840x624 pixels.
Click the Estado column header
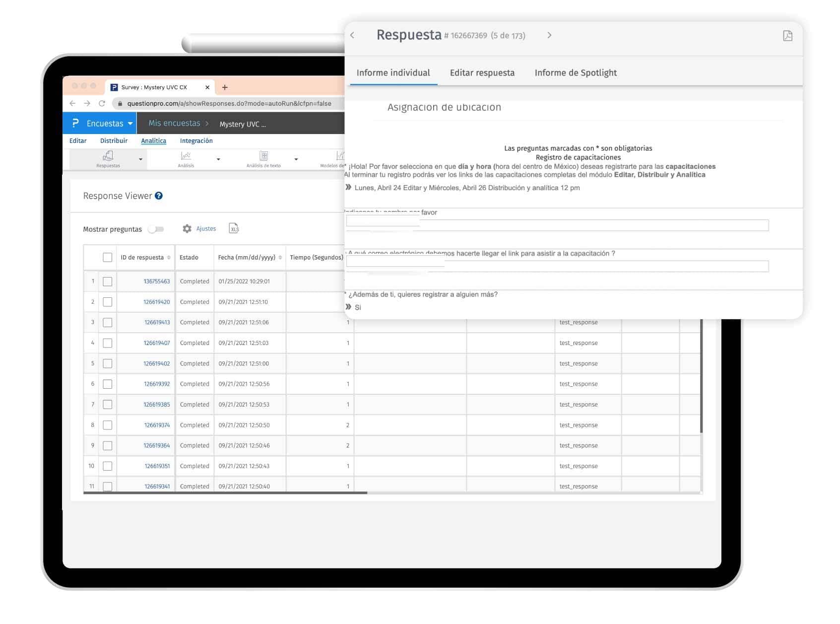(x=189, y=257)
